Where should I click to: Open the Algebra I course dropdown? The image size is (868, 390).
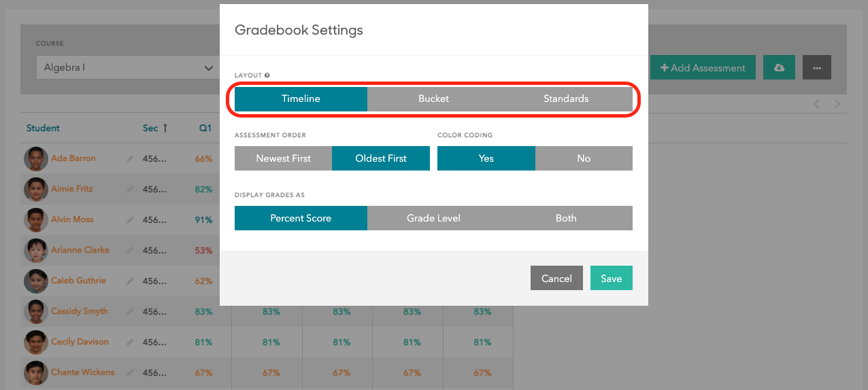(127, 68)
